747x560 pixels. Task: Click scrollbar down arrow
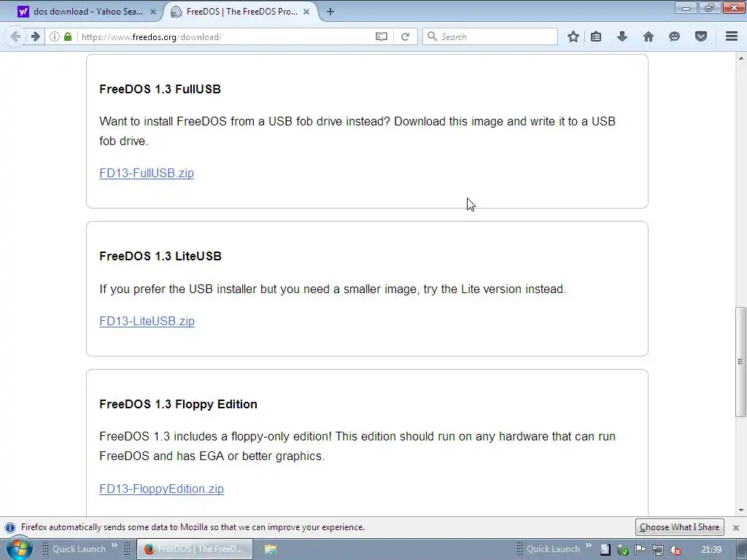coord(740,510)
